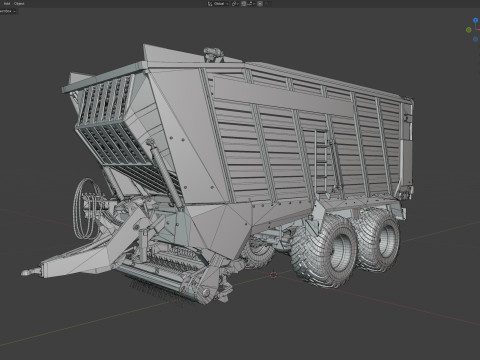Click the blue Z axis gizmo handle
This screenshot has width=480, height=360.
[476, 20]
